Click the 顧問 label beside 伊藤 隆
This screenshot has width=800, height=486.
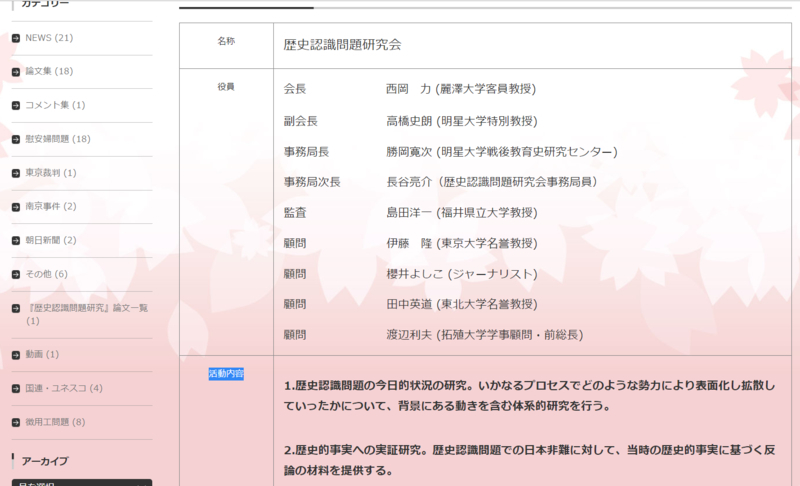pos(295,243)
